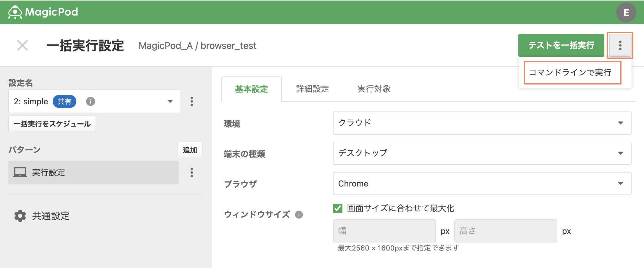Click the gear icon for 共通設定
Screen dimensions: 644x268
pyautogui.click(x=20, y=216)
